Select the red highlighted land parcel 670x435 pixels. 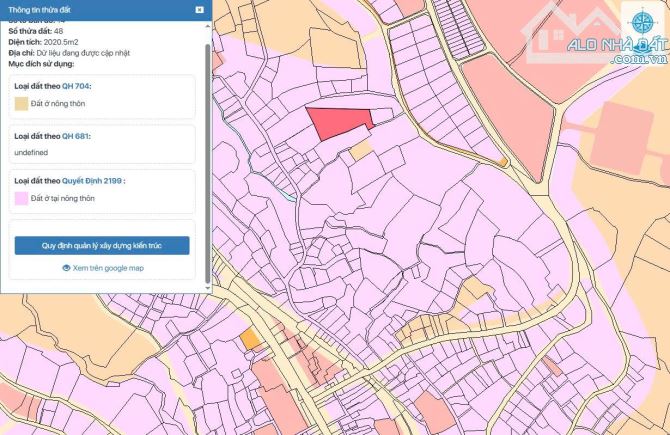(x=336, y=124)
